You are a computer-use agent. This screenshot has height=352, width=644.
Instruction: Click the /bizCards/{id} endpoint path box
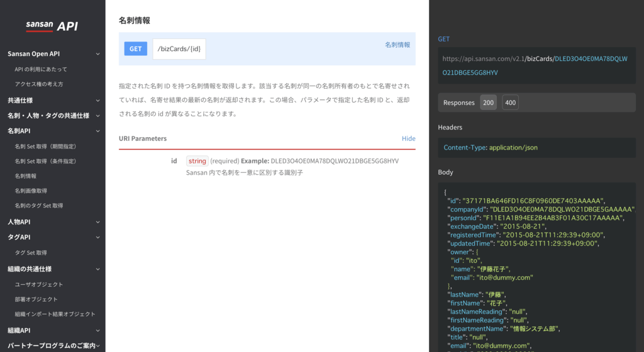[x=179, y=49]
